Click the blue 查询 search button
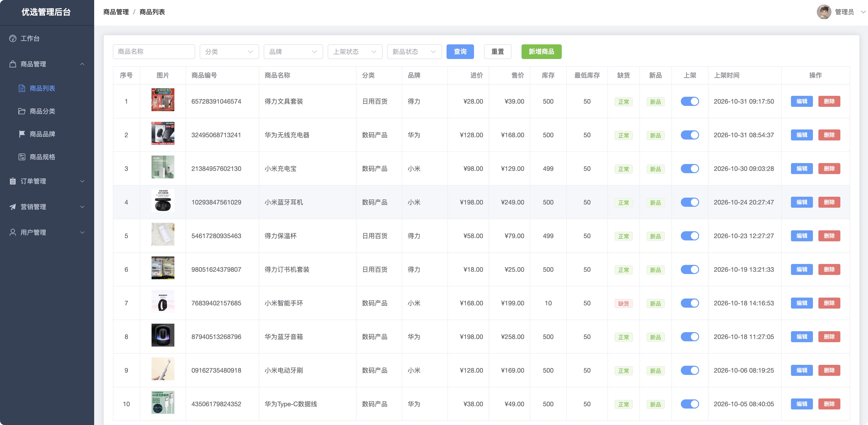868x425 pixels. 460,52
